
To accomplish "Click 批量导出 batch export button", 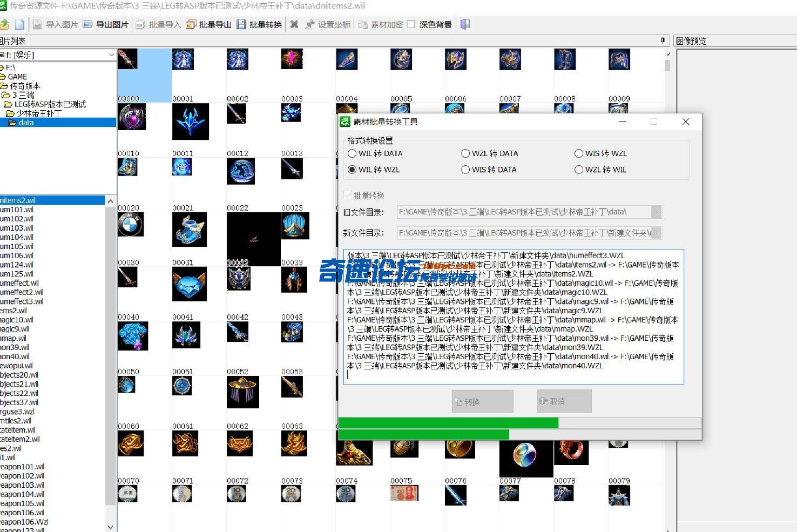I will pyautogui.click(x=208, y=24).
